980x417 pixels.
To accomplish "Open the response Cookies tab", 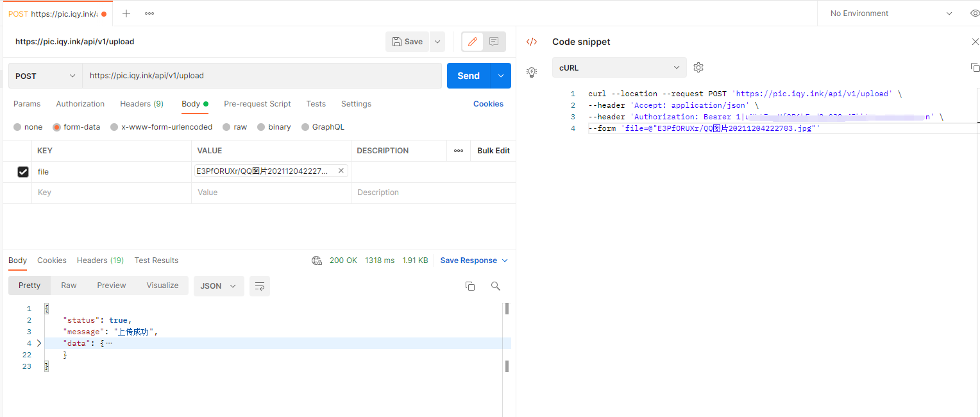I will point(52,260).
